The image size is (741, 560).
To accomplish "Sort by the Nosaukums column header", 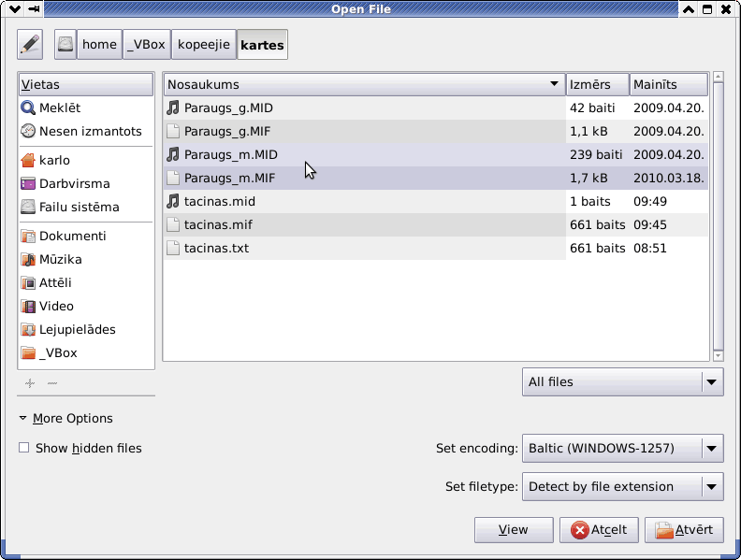I will pyautogui.click(x=364, y=84).
